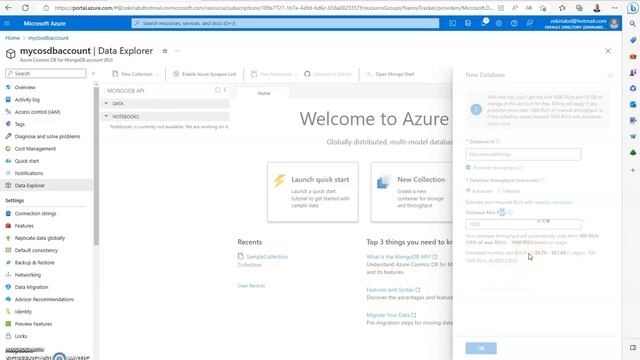Collapse the left sidebar chevron
Screen dimensions: 640x360
pos(93,73)
